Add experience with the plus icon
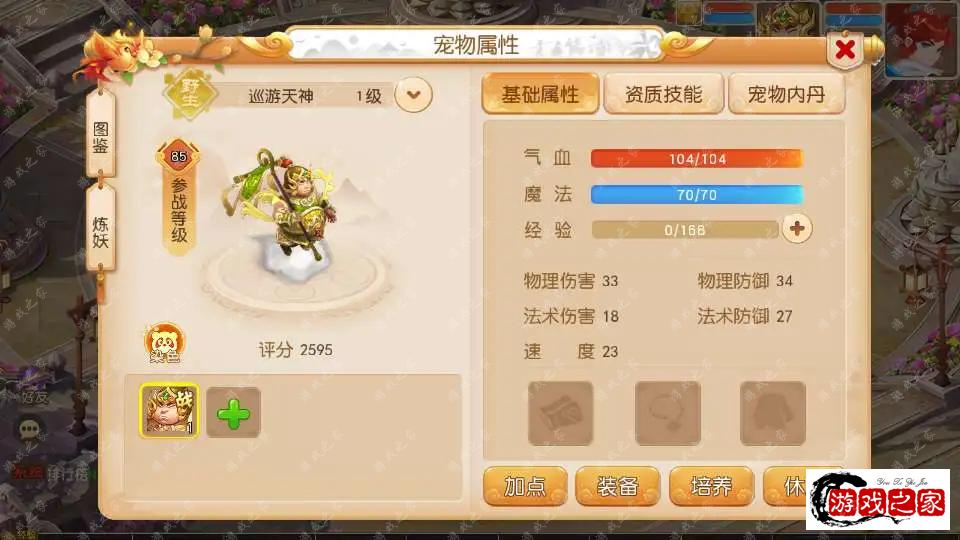Viewport: 960px width, 540px height. [x=797, y=229]
